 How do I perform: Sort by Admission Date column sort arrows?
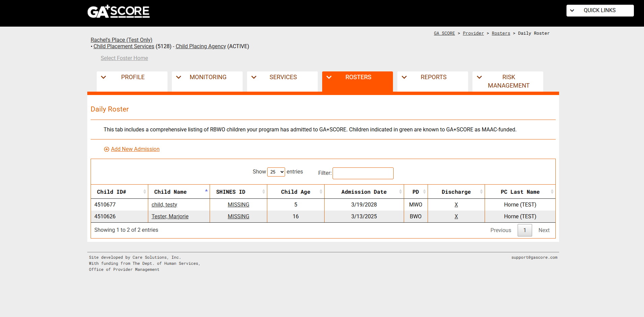[400, 192]
